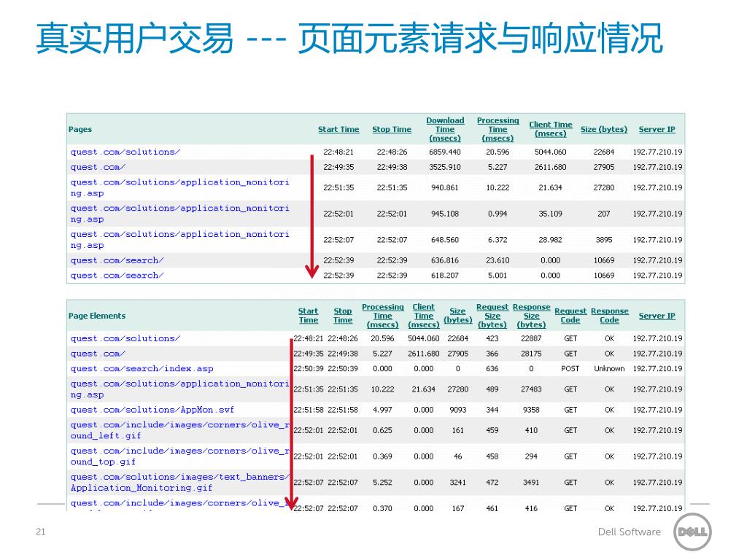The height and width of the screenshot is (560, 747).
Task: Select client time value 35.109
Action: (550, 214)
